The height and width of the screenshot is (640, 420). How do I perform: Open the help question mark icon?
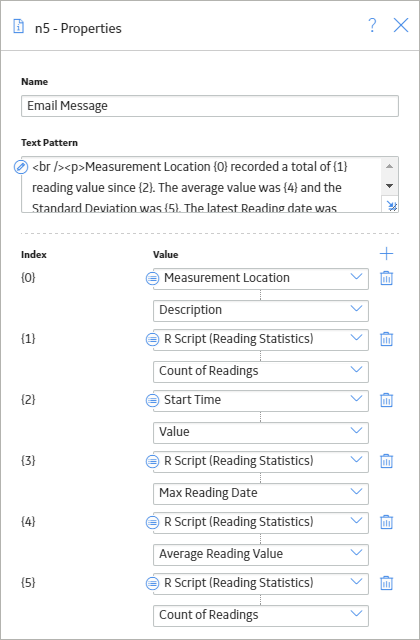coord(372,25)
